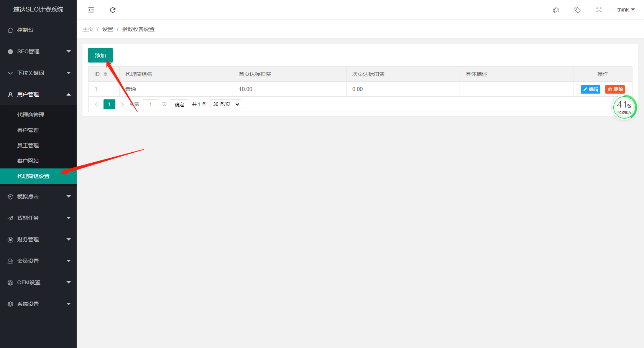Delete the 普通 group row

click(x=615, y=89)
